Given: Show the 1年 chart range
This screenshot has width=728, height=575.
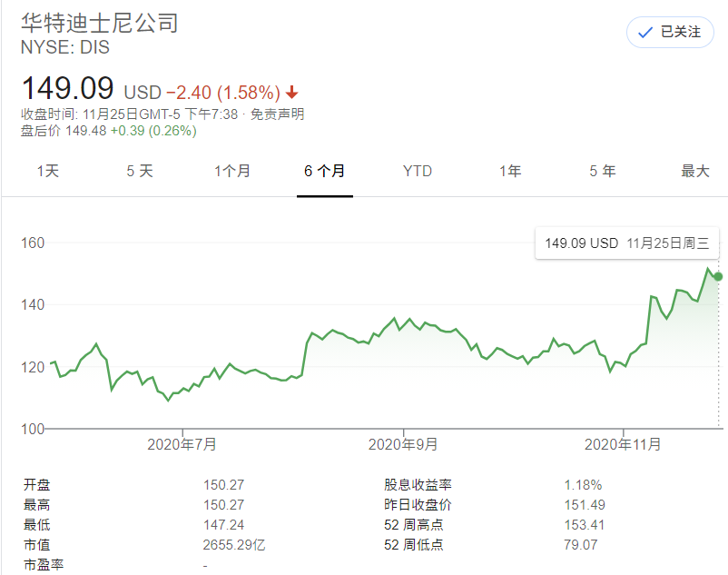Looking at the screenshot, I should 510,171.
